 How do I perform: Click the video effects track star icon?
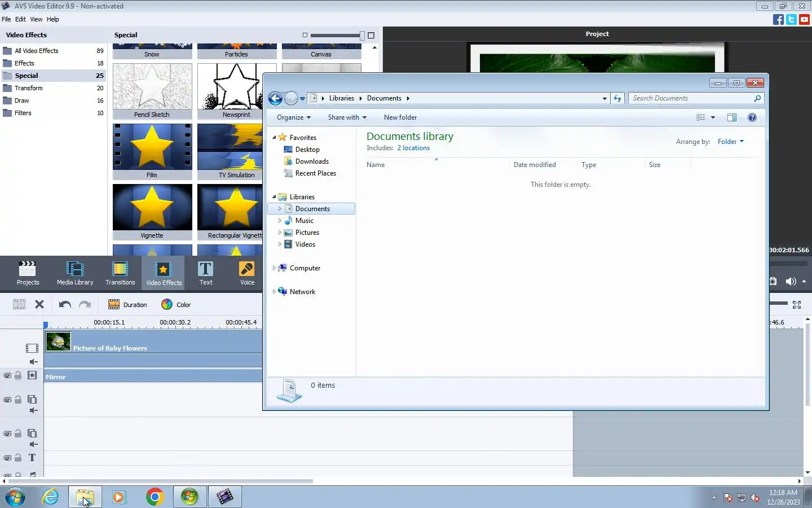pos(32,375)
